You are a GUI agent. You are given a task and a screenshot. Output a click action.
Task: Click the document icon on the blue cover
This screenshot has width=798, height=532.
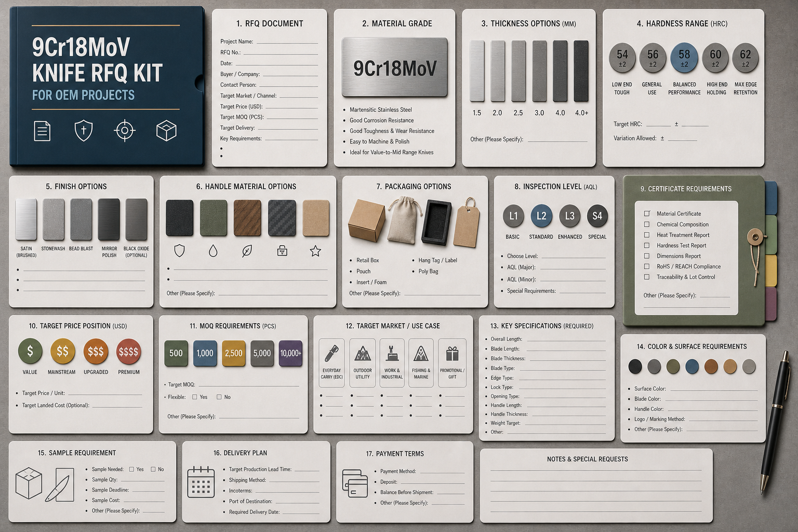coord(42,130)
